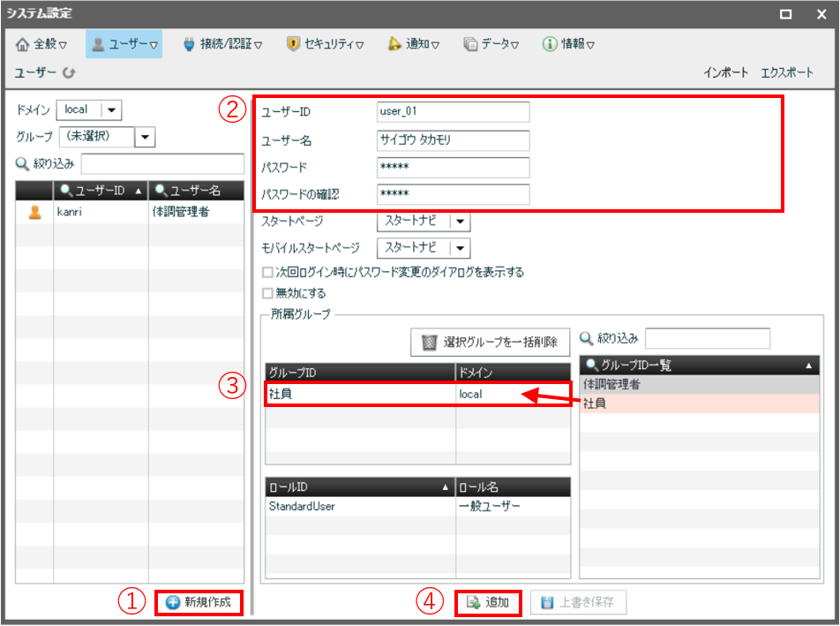Viewport: 840px width, 626px height.
Task: Open the 接続/認証 menu
Action: point(222,43)
